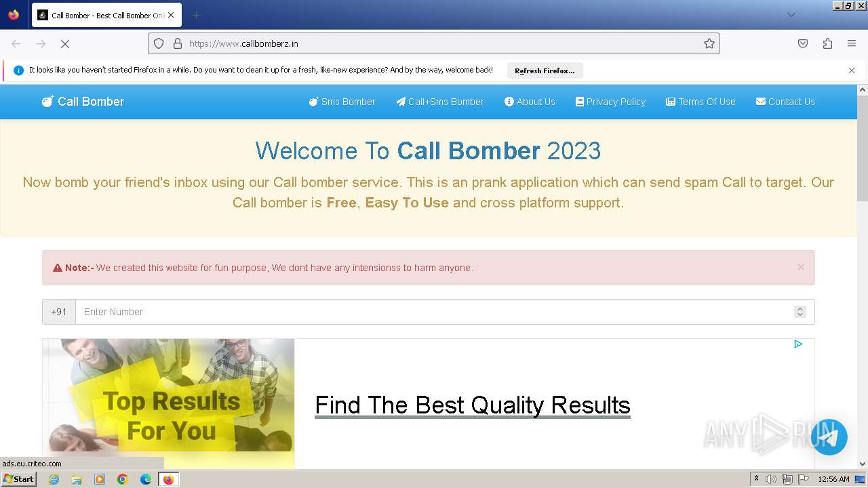
Task: Open the Windows Start menu
Action: [x=18, y=479]
